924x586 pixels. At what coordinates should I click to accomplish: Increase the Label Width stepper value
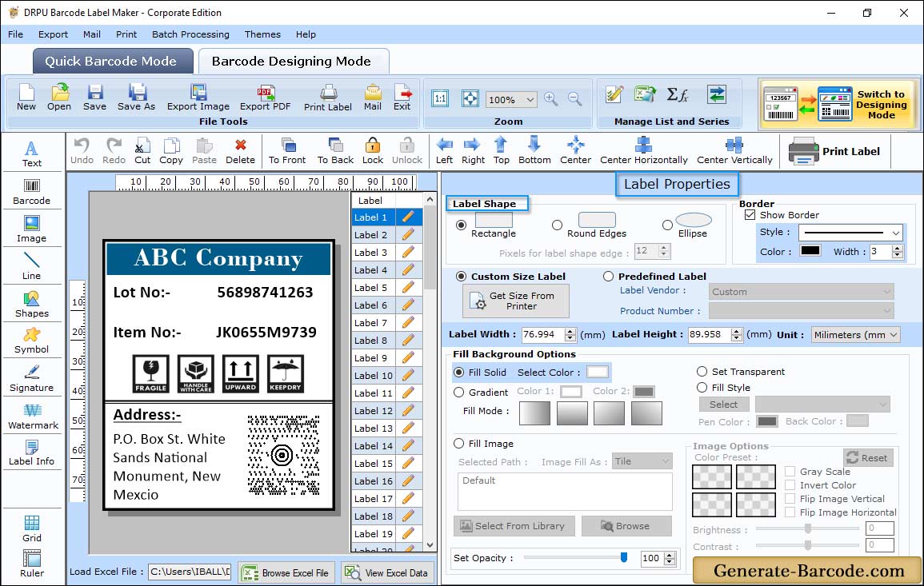coord(570,332)
